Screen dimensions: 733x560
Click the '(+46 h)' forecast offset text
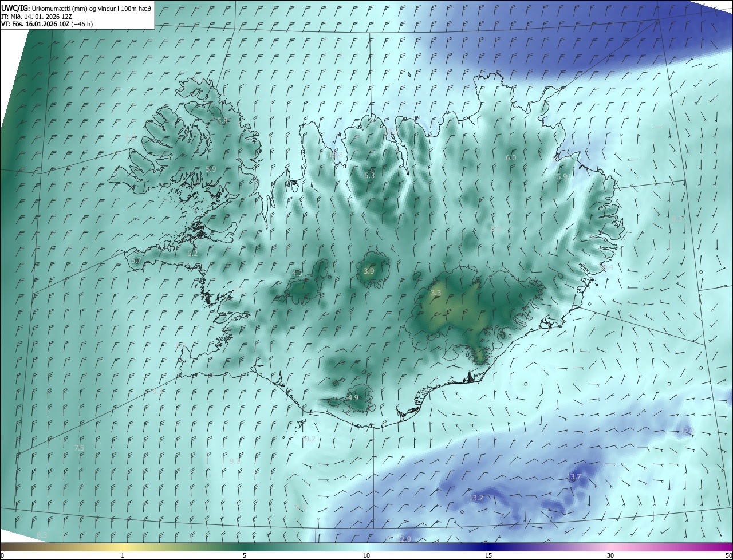pyautogui.click(x=82, y=24)
